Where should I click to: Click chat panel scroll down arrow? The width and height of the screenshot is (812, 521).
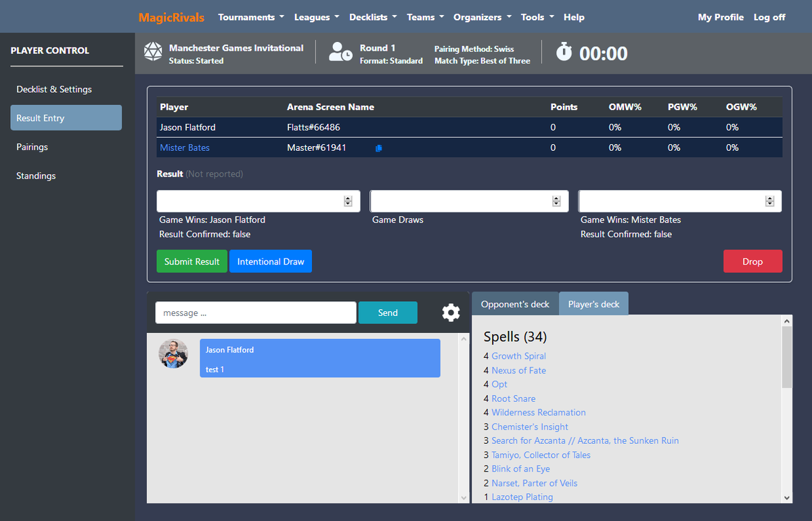[x=464, y=497]
